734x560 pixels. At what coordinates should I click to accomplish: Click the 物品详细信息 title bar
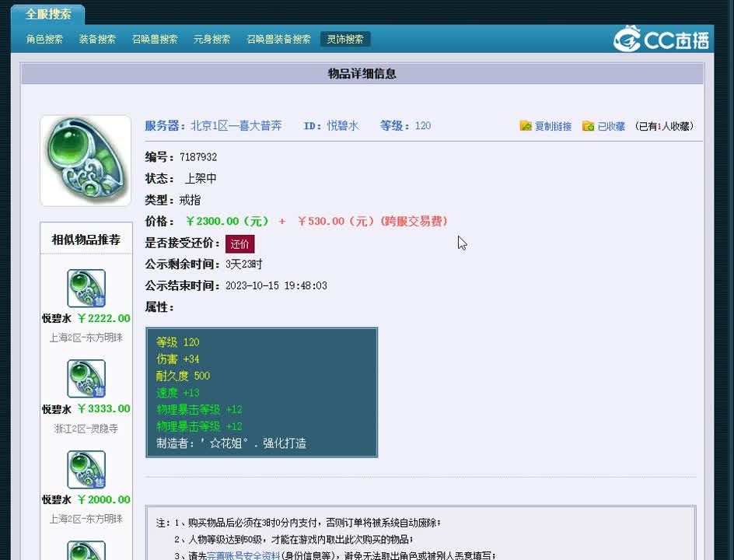(x=362, y=74)
